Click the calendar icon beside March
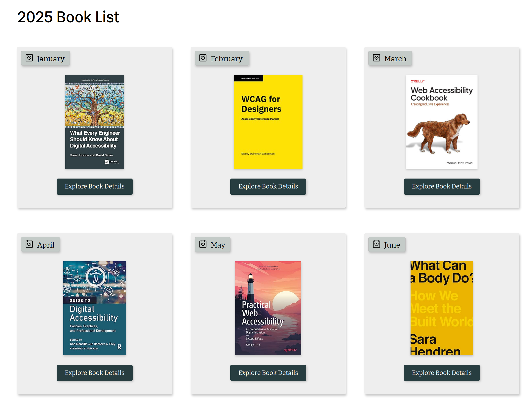The height and width of the screenshot is (408, 532). point(377,58)
